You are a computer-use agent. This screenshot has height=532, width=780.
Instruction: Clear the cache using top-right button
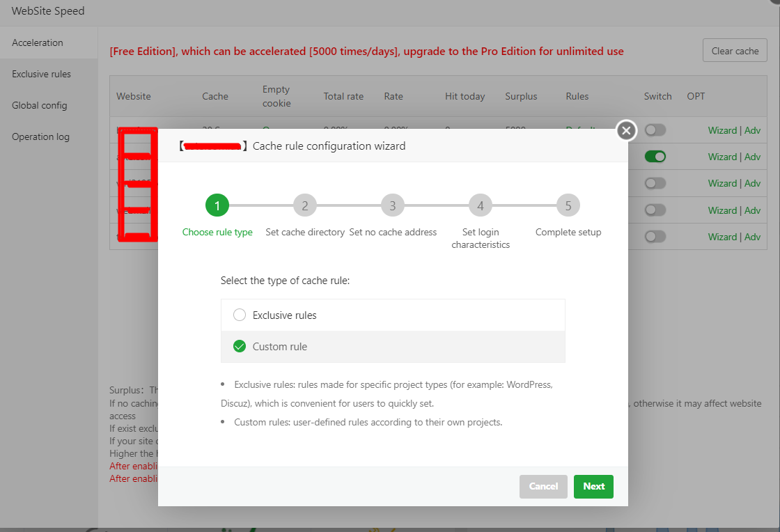tap(735, 51)
